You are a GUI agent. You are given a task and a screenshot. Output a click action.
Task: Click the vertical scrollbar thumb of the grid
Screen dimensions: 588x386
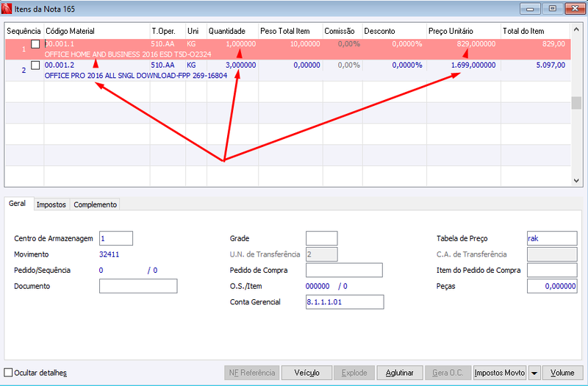tap(576, 103)
